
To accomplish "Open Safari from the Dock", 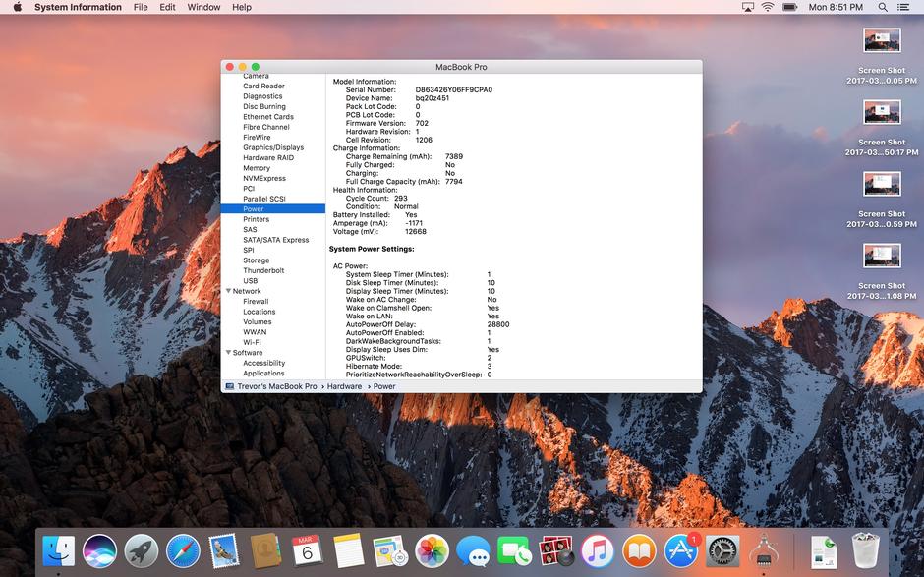I will pyautogui.click(x=183, y=551).
